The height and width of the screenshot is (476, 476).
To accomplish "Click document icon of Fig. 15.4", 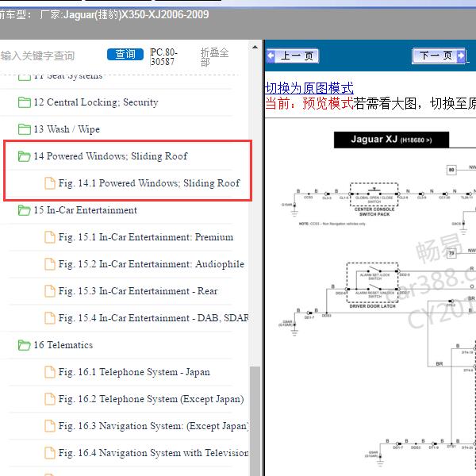I will 50,318.
